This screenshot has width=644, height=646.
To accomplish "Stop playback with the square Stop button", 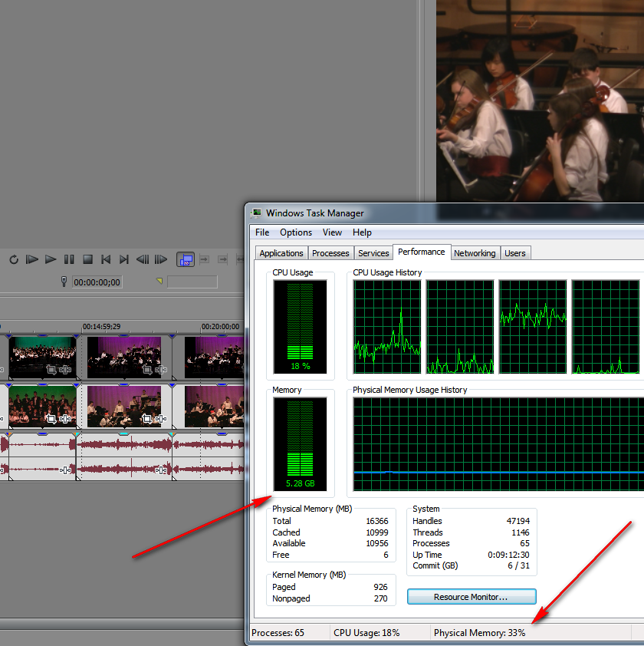I will coord(87,259).
